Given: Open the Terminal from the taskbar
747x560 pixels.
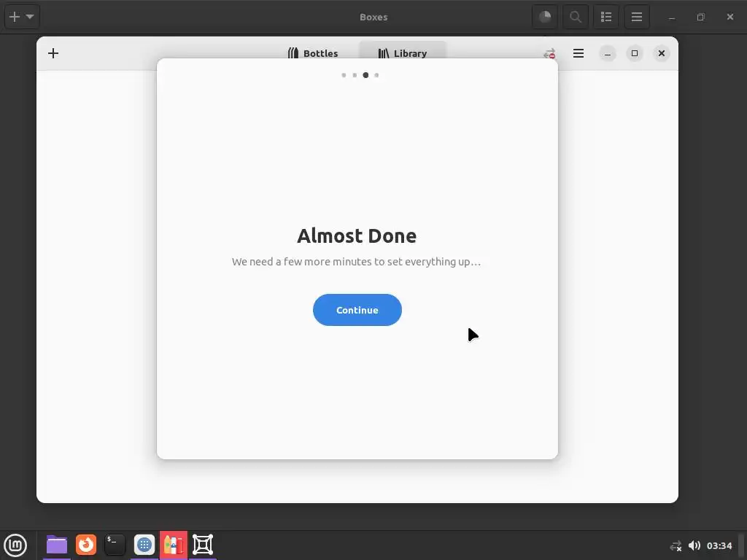Looking at the screenshot, I should (x=115, y=545).
